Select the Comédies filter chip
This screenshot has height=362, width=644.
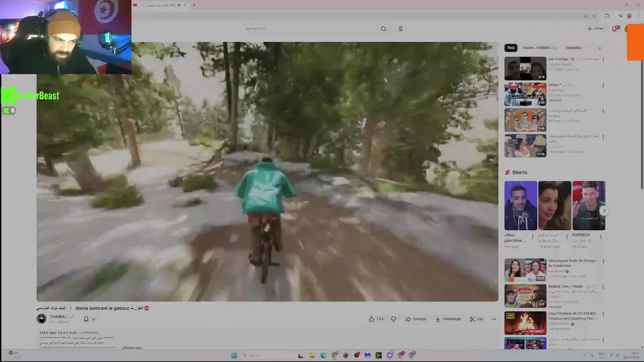[x=573, y=48]
